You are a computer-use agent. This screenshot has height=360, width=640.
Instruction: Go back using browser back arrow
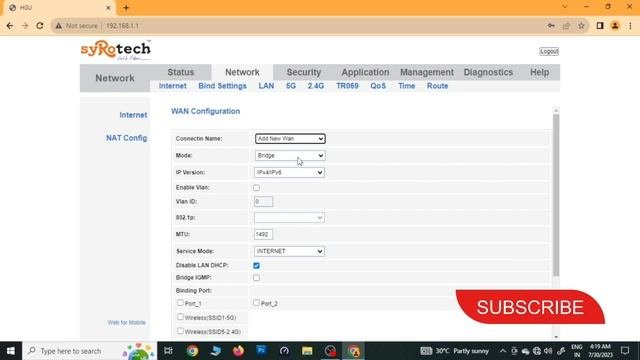pos(10,26)
